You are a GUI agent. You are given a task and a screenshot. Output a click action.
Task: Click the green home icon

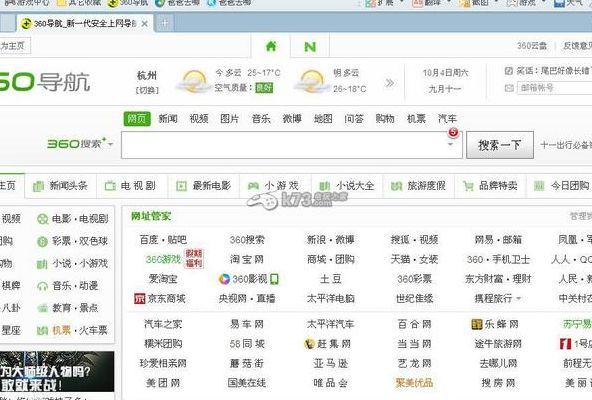pyautogui.click(x=271, y=46)
